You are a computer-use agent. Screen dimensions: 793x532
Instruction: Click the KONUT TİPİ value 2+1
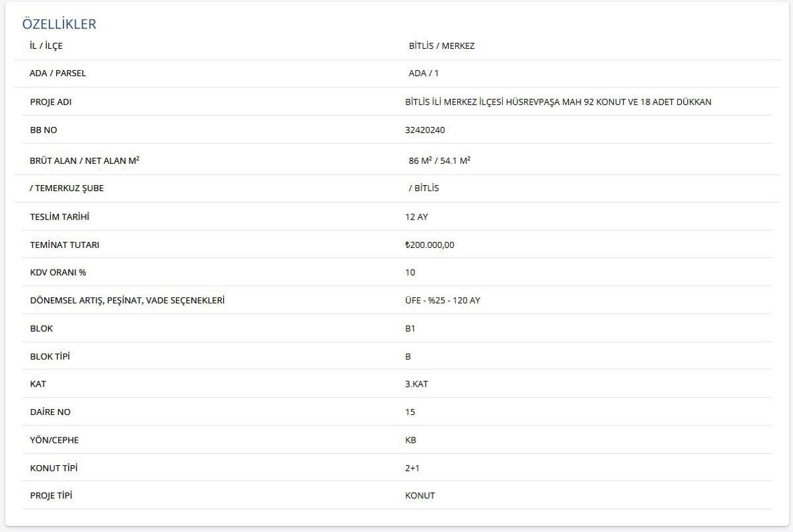tap(412, 469)
